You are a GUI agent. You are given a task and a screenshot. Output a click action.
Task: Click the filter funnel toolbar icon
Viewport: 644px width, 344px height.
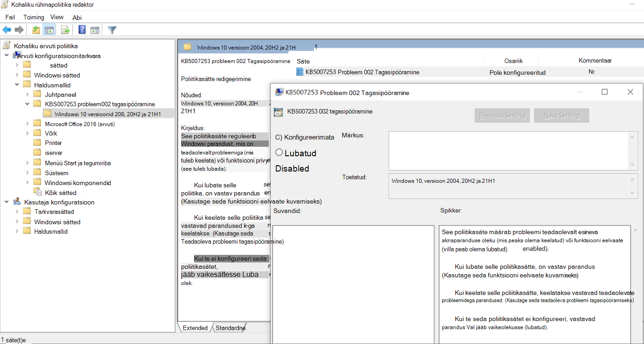[112, 30]
